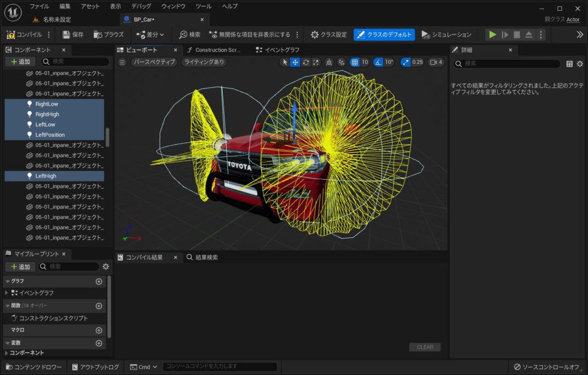588x375 pixels.
Task: Open the 検索 find tool in the toolbar
Action: (x=189, y=35)
